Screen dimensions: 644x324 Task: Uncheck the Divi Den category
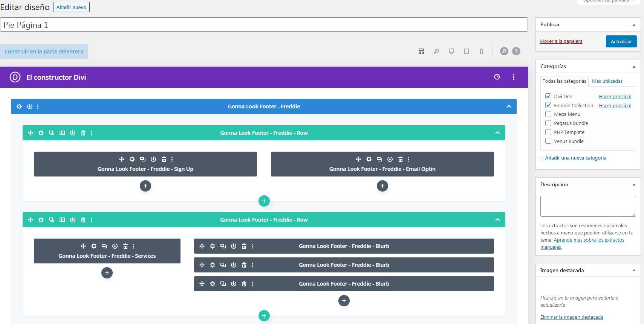[548, 96]
